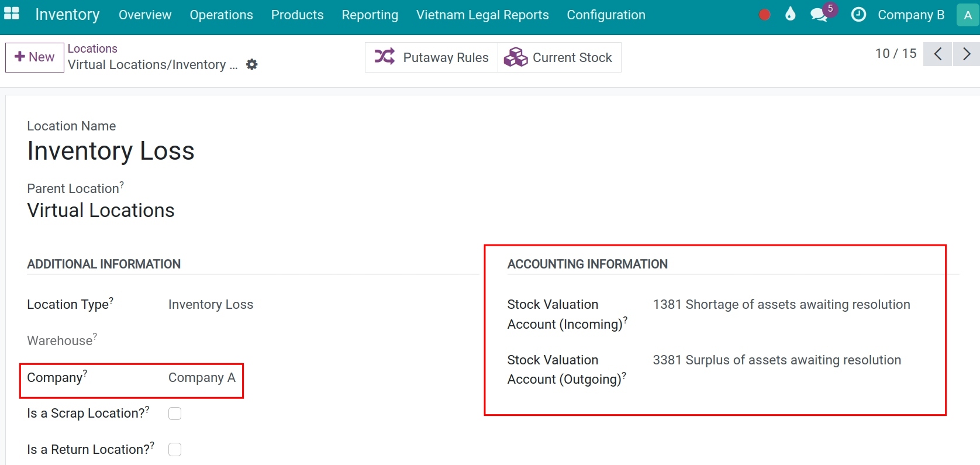Image resolution: width=980 pixels, height=465 pixels.
Task: Click the red recording indicator icon
Action: [x=764, y=15]
